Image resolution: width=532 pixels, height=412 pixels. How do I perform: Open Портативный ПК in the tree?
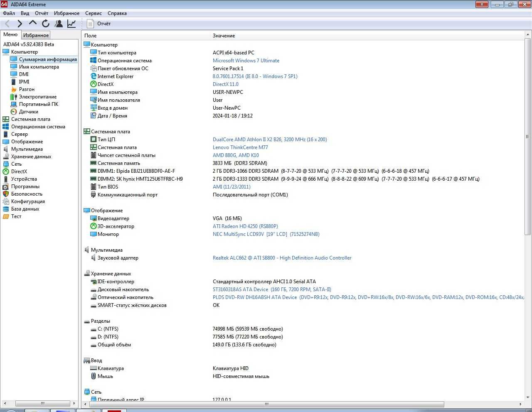(39, 104)
